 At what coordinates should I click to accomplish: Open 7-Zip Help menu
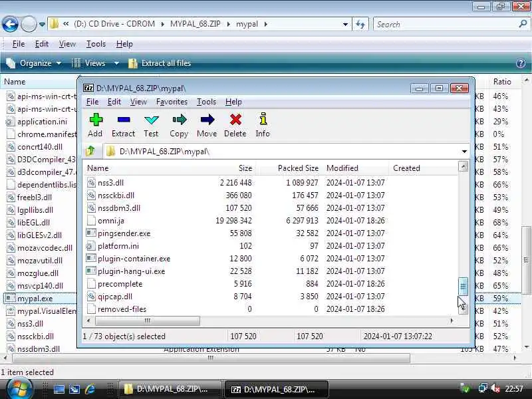click(233, 102)
